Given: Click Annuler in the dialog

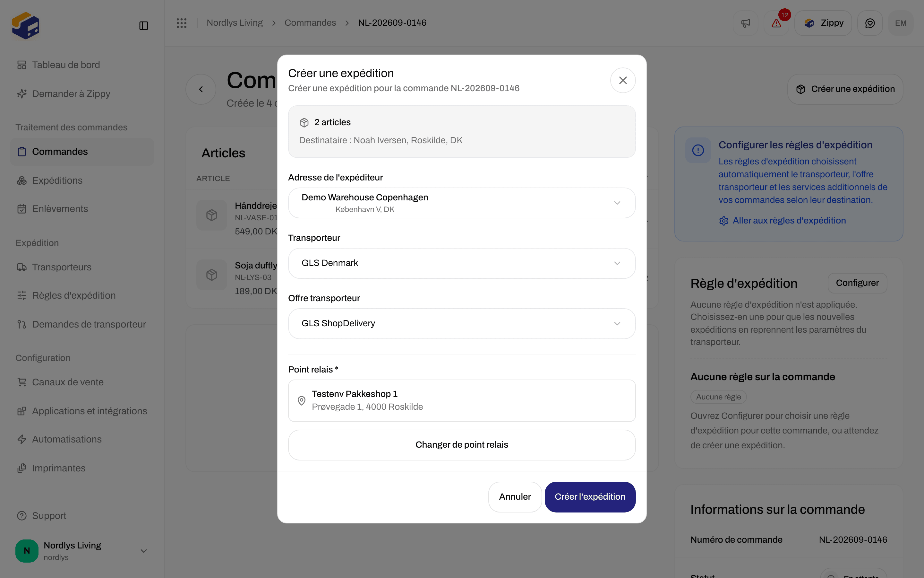Looking at the screenshot, I should (515, 497).
